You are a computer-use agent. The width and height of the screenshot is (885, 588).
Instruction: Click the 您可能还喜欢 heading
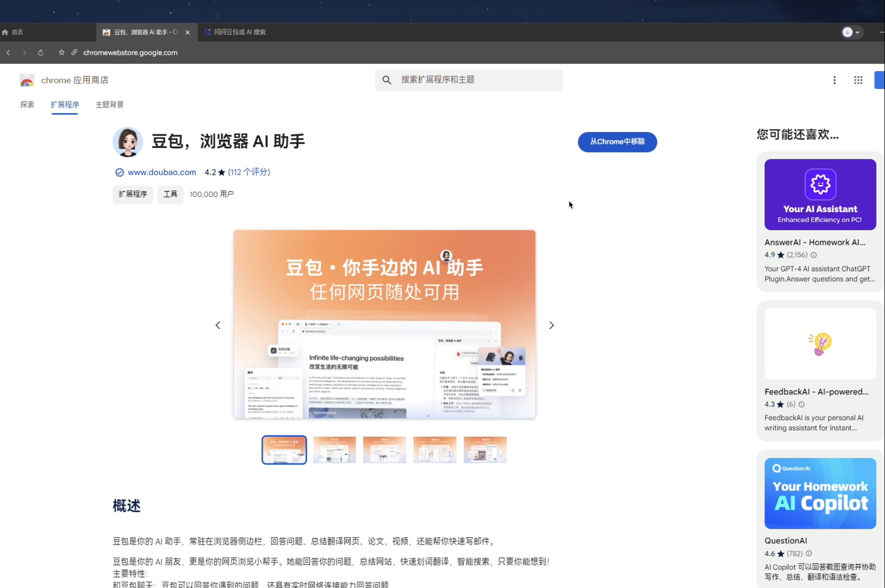[x=798, y=134]
